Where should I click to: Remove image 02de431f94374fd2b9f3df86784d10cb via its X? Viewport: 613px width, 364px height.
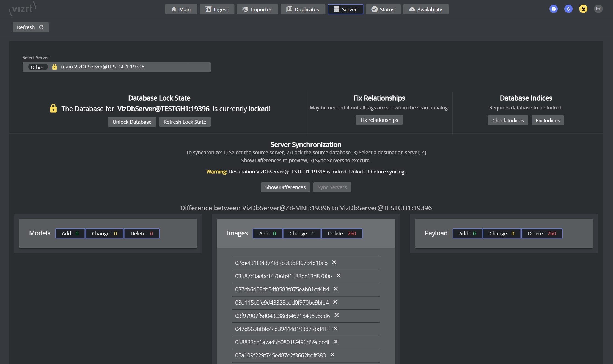pos(334,263)
